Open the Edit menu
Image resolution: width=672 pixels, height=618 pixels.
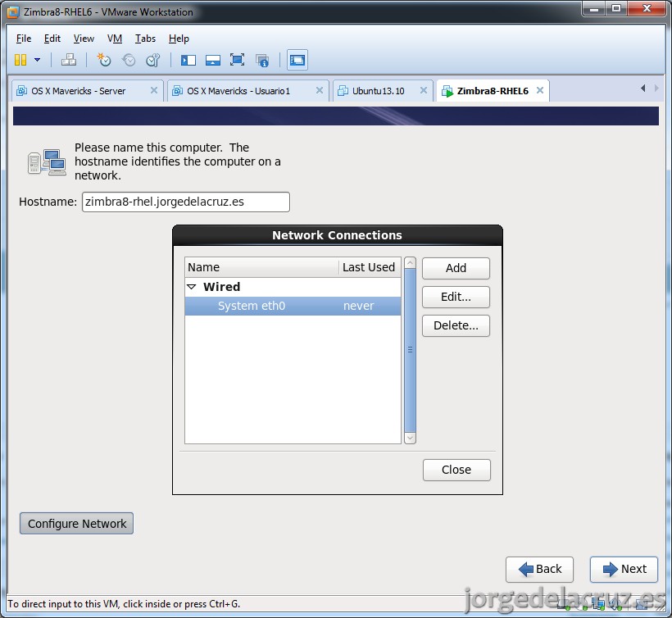pyautogui.click(x=52, y=39)
